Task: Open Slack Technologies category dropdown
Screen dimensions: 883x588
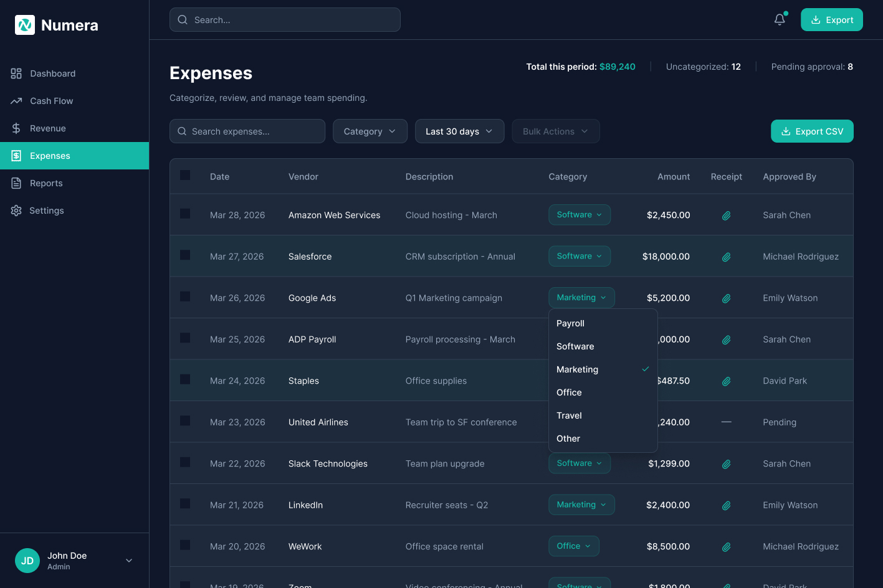Action: point(580,463)
